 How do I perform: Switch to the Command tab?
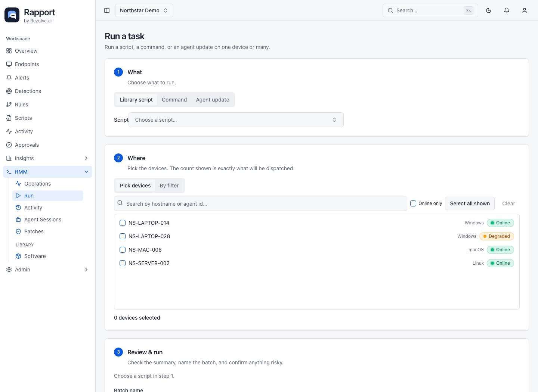[x=174, y=100]
